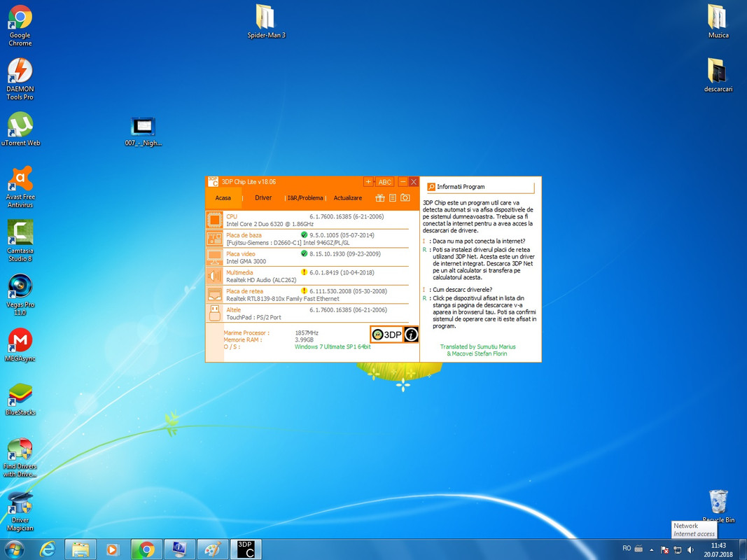Click the Placa video green check icon
Screen dimensions: 747x560
[304, 253]
